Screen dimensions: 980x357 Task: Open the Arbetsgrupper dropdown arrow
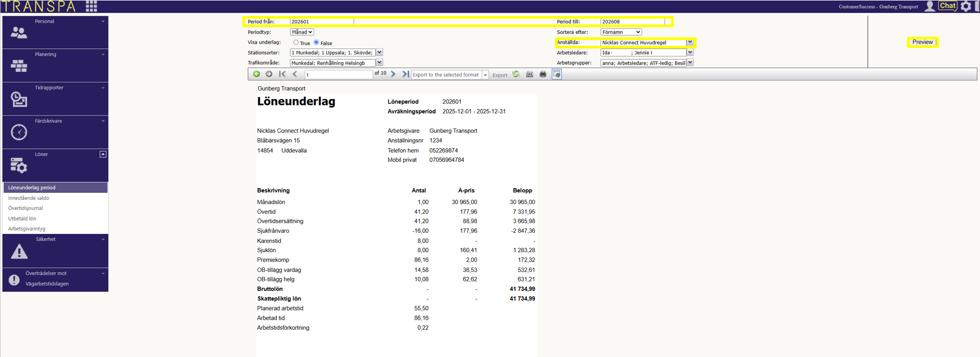pyautogui.click(x=690, y=62)
